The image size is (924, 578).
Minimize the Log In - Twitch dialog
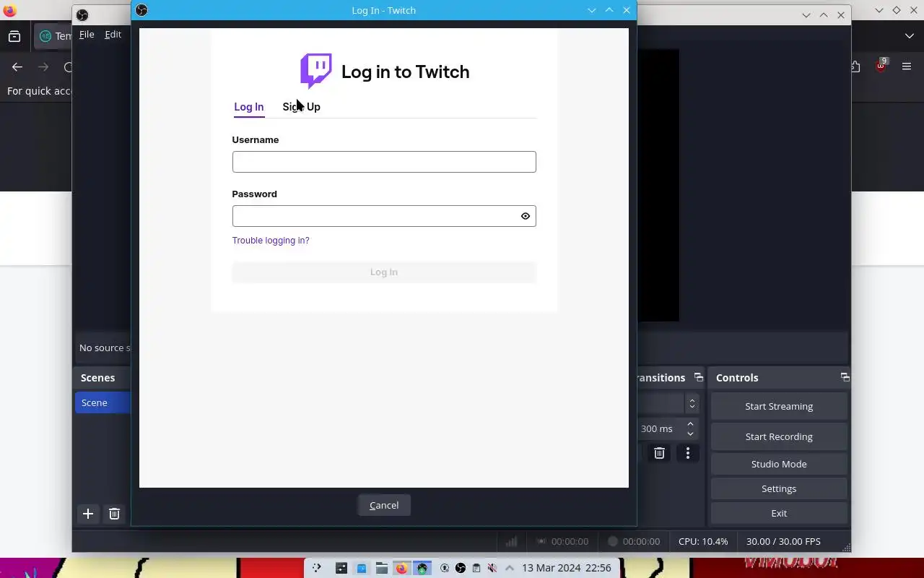click(x=592, y=10)
